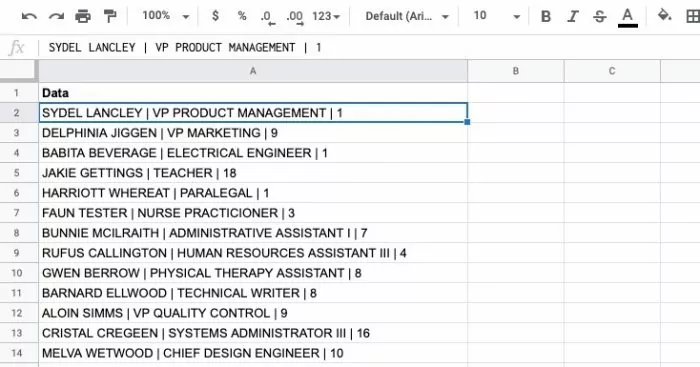Select the FAUN TESTER cell
Viewport: 700px width, 367px height.
[253, 213]
